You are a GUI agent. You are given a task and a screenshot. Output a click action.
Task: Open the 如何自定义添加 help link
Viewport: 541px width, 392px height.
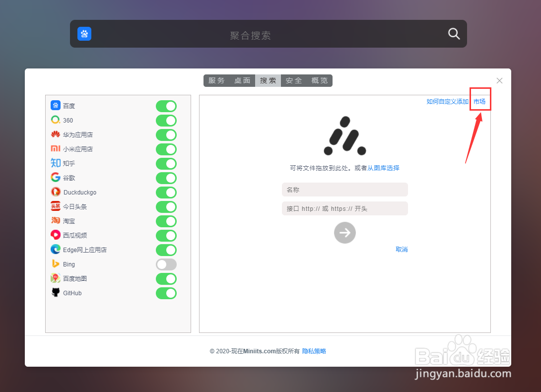(448, 101)
